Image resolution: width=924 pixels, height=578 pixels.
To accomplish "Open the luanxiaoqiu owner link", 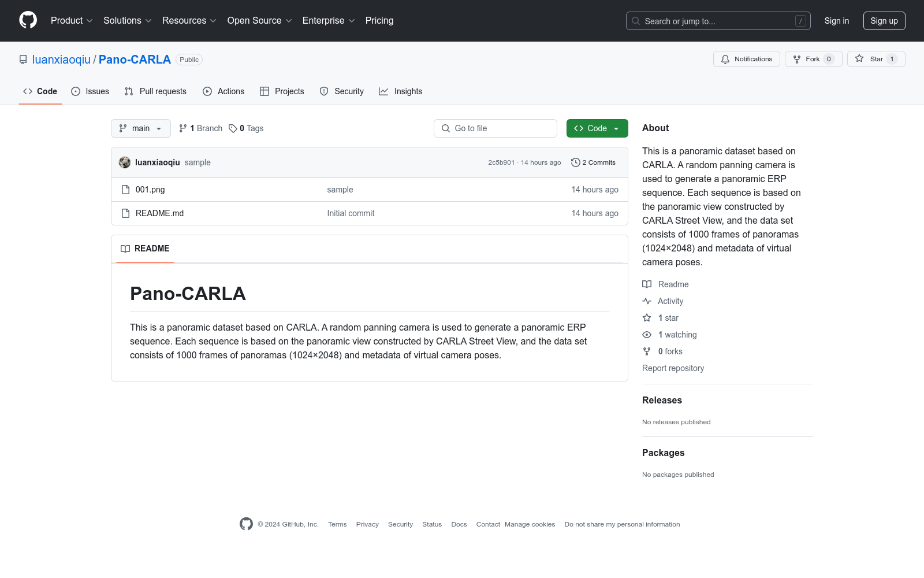I will tap(61, 60).
